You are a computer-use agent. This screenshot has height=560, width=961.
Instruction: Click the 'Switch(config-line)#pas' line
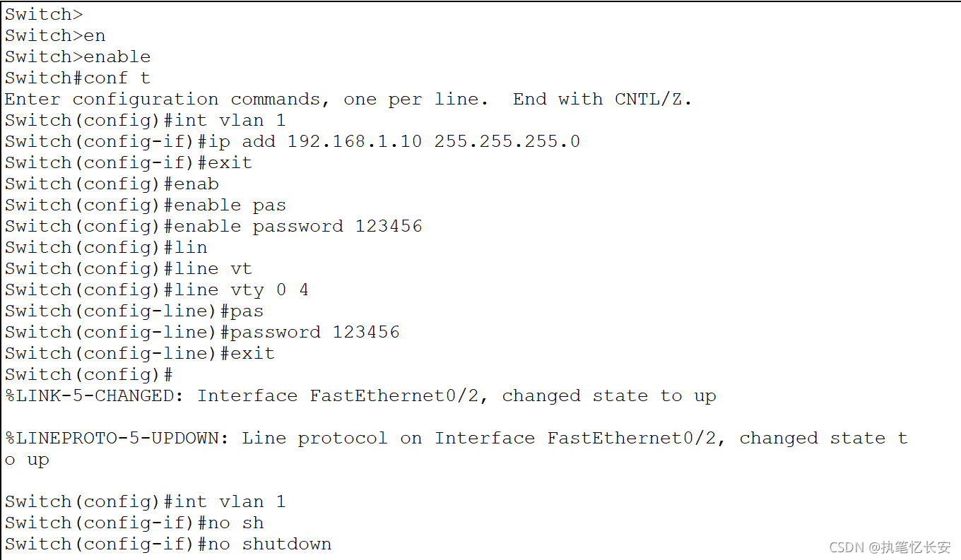coord(134,311)
